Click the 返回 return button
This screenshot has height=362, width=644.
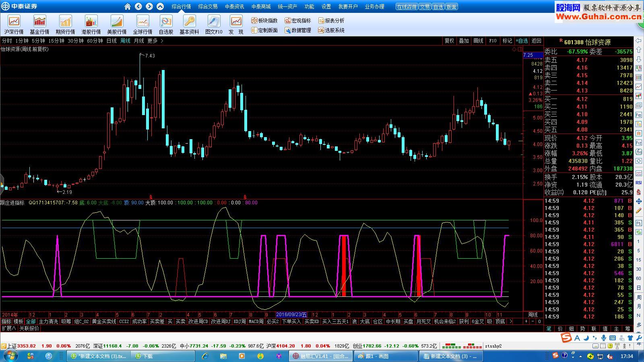click(x=537, y=41)
